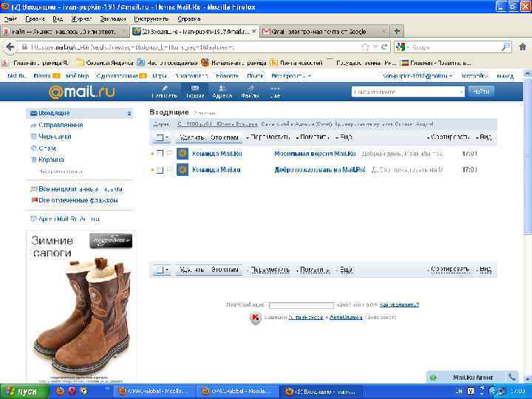The height and width of the screenshot is (399, 532).
Task: Open the Спам folder
Action: coord(47,148)
